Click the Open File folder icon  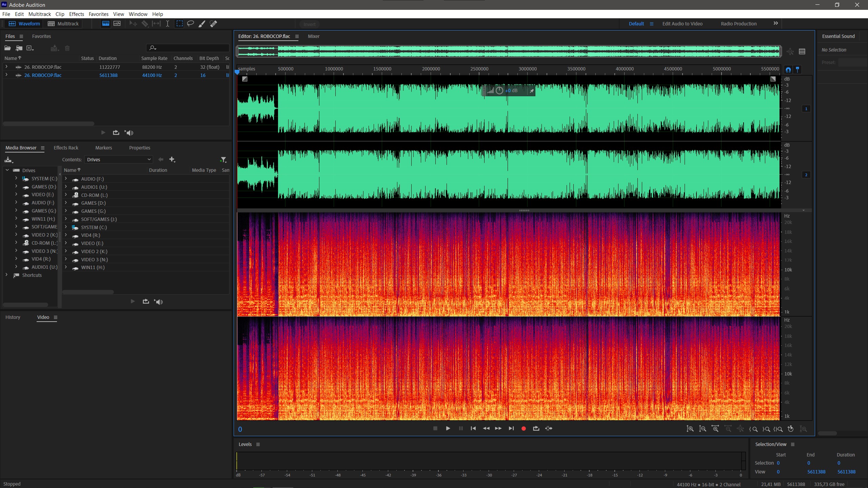pos(7,48)
